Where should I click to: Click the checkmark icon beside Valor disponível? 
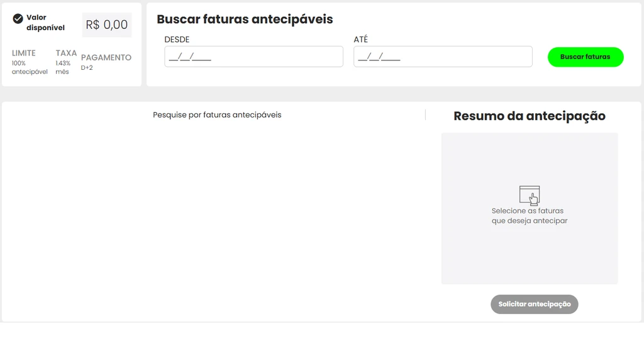pos(18,18)
